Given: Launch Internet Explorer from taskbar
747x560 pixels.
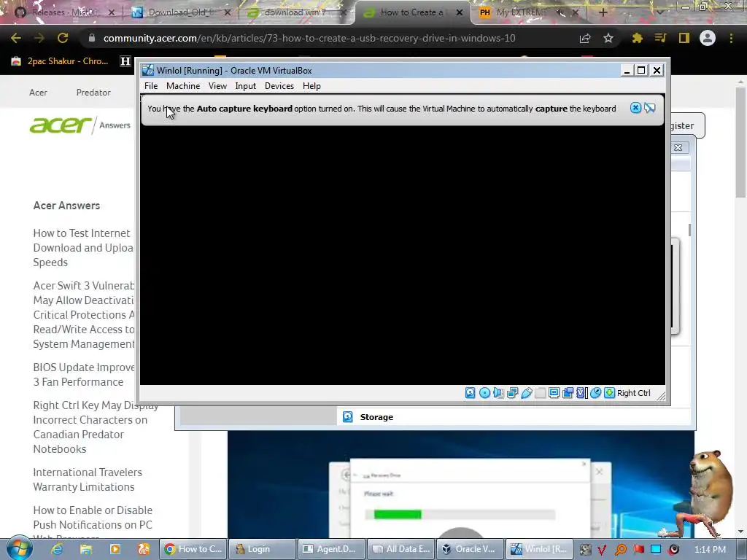Looking at the screenshot, I should pos(57,549).
